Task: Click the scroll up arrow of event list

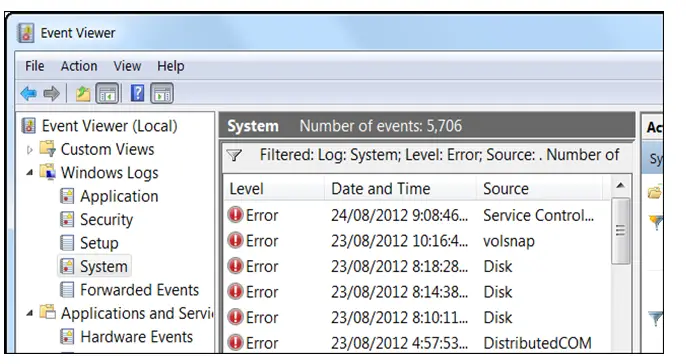Action: click(620, 186)
